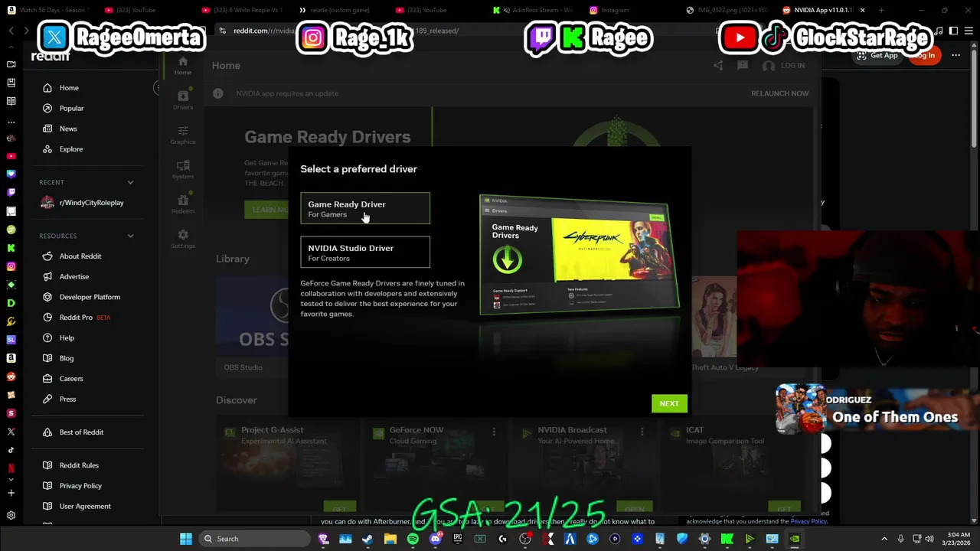Click the Advertise megaphone link
980x551 pixels.
pos(73,276)
